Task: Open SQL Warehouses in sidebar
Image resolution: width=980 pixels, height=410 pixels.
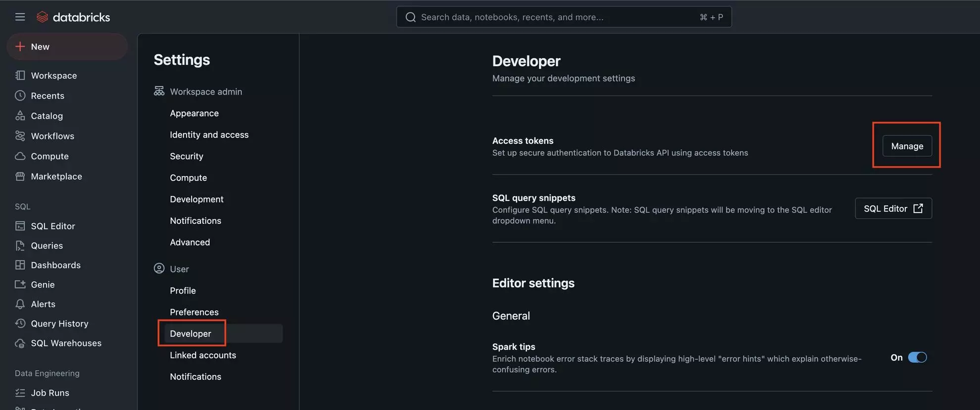Action: click(x=66, y=343)
